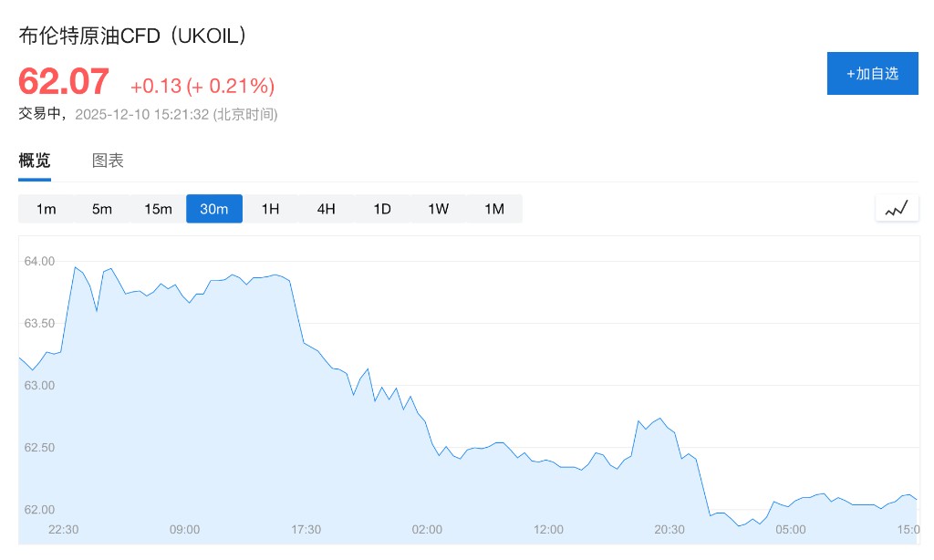Select the active 30m interval

click(x=214, y=209)
